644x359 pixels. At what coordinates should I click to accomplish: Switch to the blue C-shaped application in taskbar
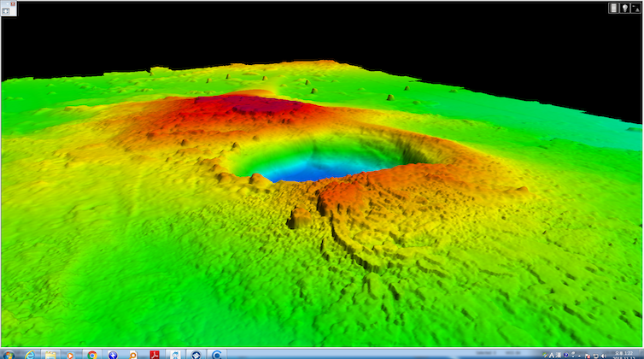[x=217, y=353]
